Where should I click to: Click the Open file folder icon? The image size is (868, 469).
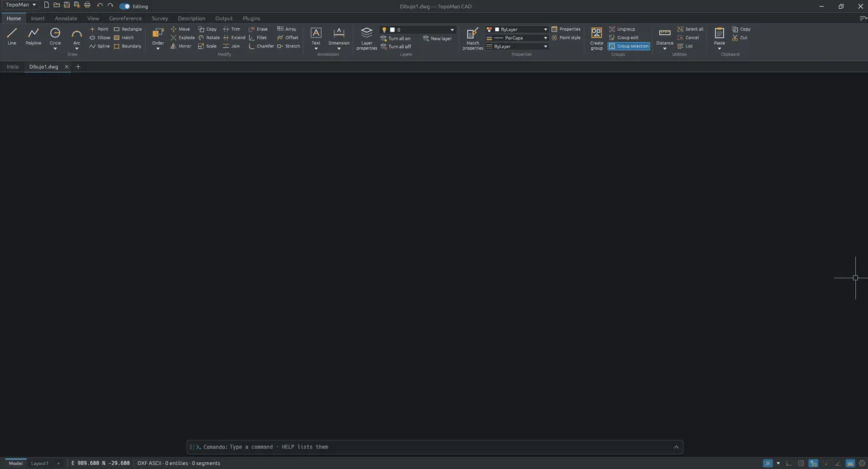pos(57,5)
